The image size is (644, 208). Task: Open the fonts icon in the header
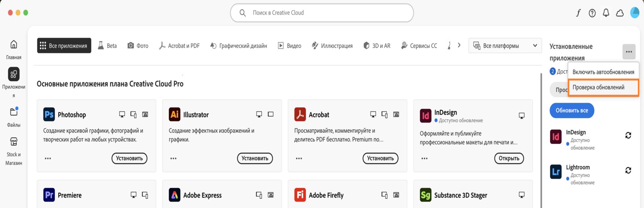coord(579,13)
